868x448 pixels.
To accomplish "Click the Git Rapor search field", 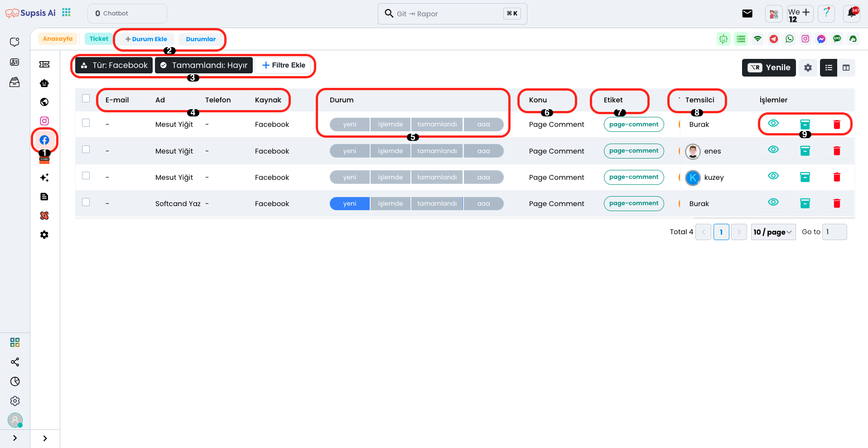I will [452, 14].
